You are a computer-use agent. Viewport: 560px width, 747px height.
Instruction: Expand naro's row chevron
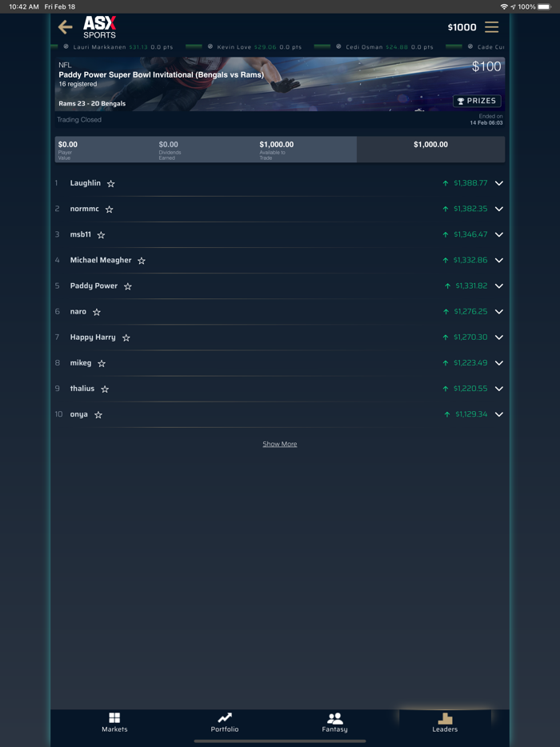pos(499,312)
